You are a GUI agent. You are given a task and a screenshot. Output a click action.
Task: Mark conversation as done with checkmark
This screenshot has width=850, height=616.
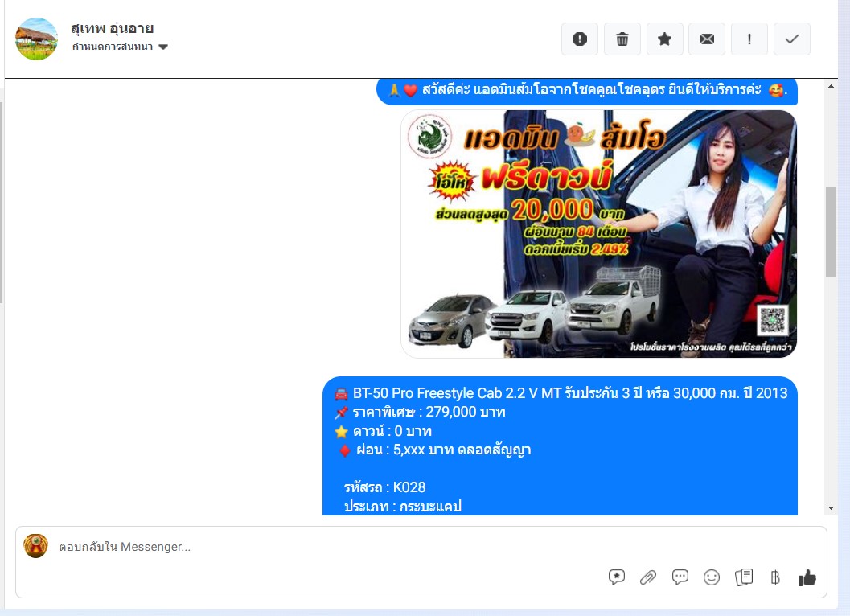792,39
